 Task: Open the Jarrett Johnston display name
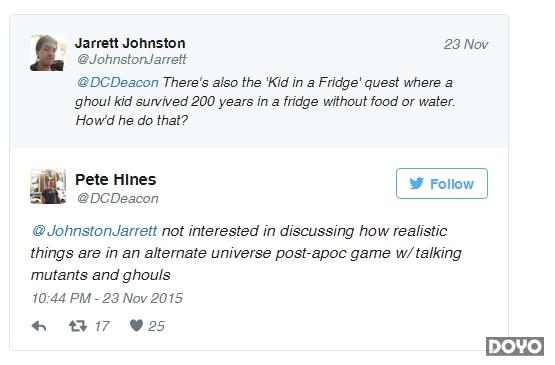[130, 43]
